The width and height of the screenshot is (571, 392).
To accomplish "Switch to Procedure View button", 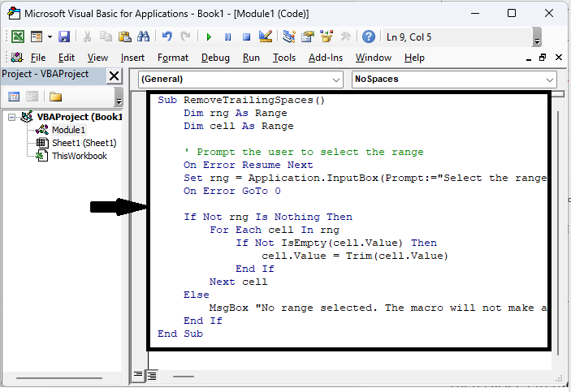I will coord(138,375).
